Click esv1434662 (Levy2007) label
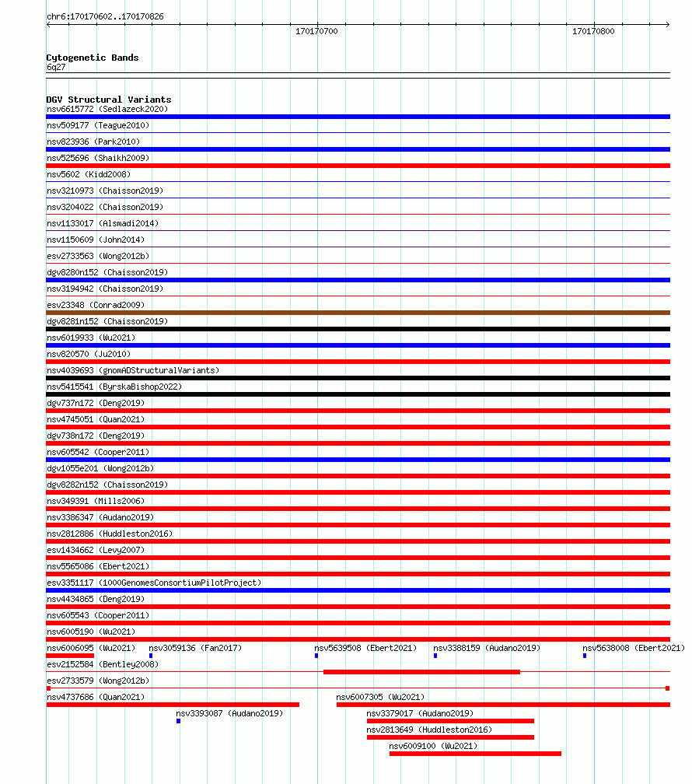692x784 pixels. tap(96, 550)
